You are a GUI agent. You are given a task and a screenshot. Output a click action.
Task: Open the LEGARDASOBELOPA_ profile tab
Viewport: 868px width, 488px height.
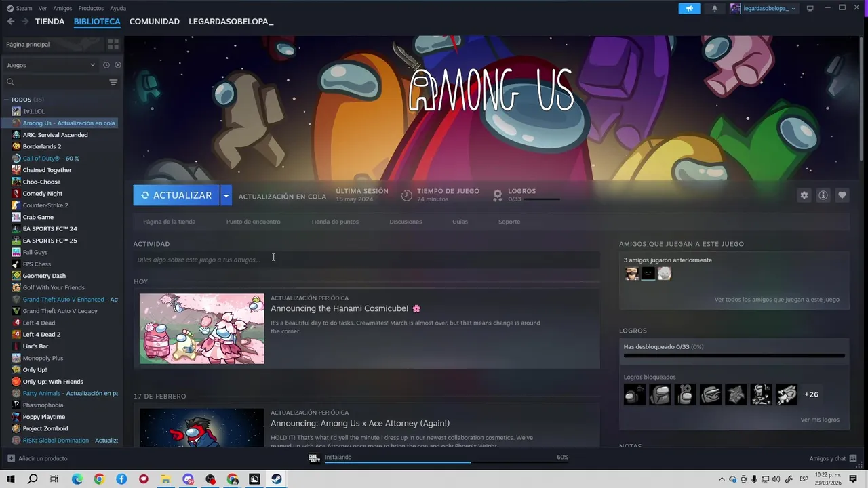coord(231,22)
